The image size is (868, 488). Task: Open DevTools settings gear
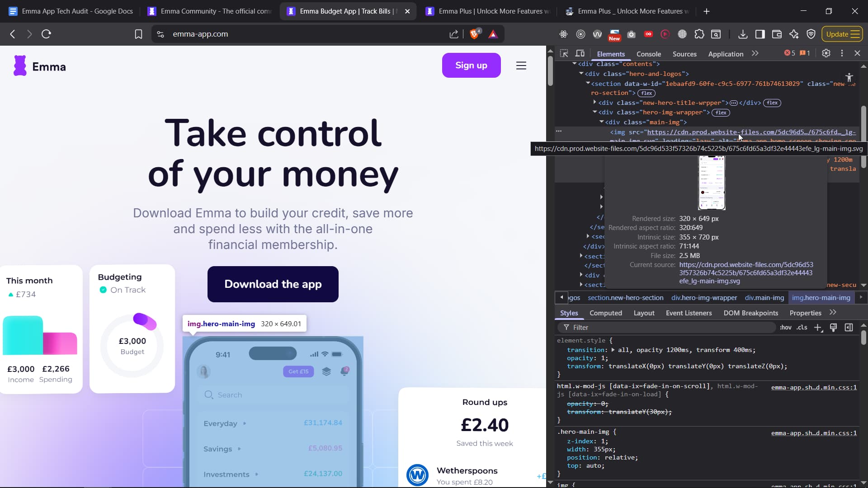coord(826,53)
